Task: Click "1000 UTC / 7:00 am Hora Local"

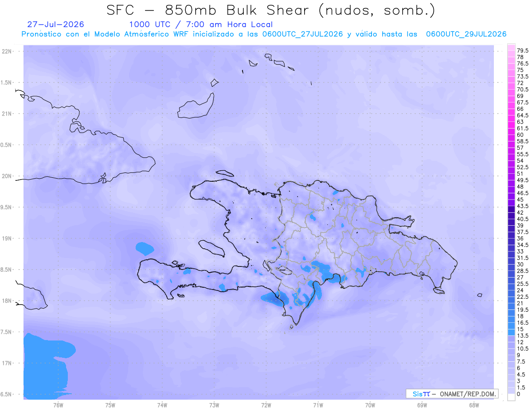Action: [x=201, y=25]
